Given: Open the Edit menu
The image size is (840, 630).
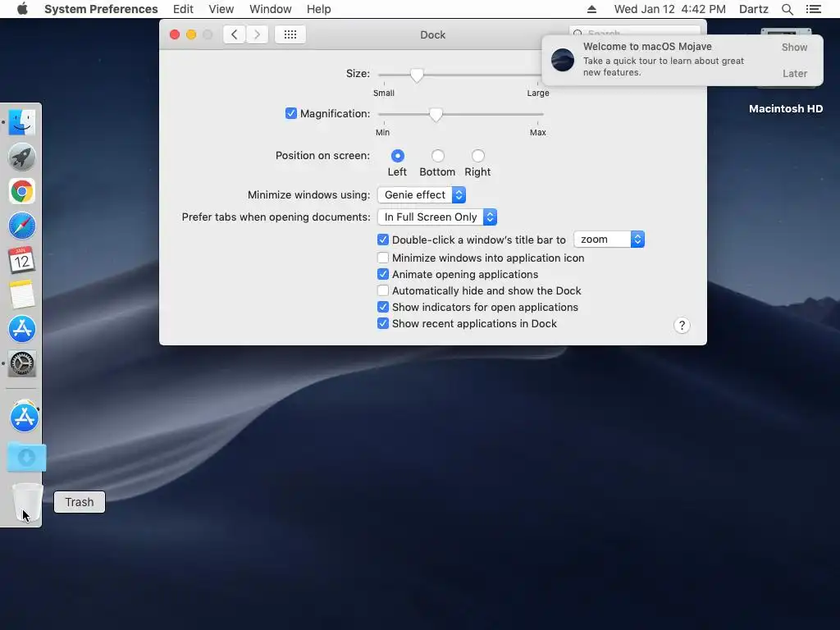Looking at the screenshot, I should (x=183, y=9).
